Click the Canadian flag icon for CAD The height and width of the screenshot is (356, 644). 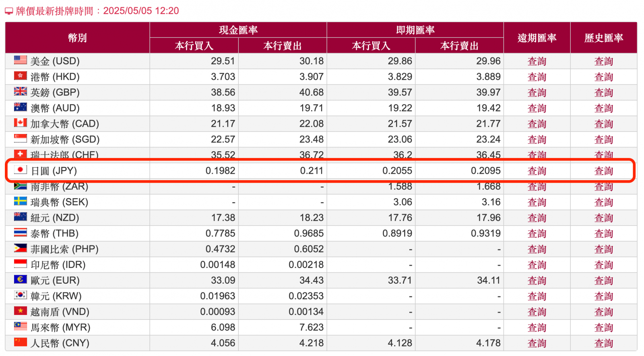click(x=20, y=123)
